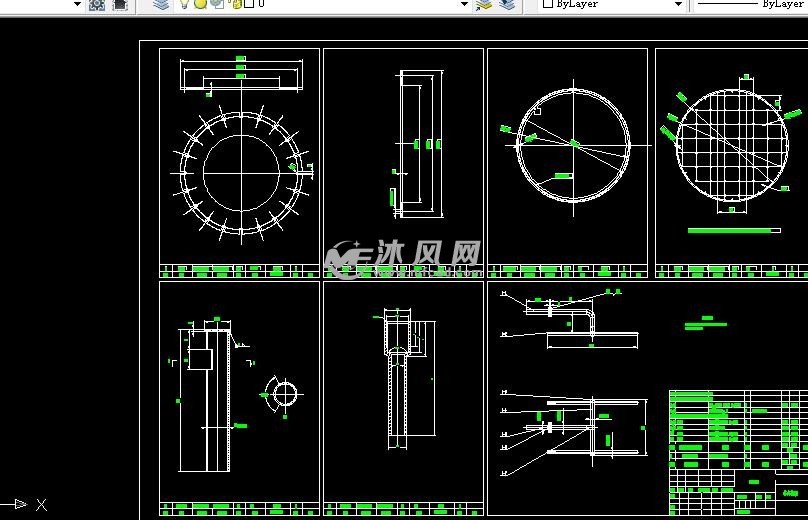Toggle the layer lock padlock icon
This screenshot has height=520, width=808.
point(235,4)
